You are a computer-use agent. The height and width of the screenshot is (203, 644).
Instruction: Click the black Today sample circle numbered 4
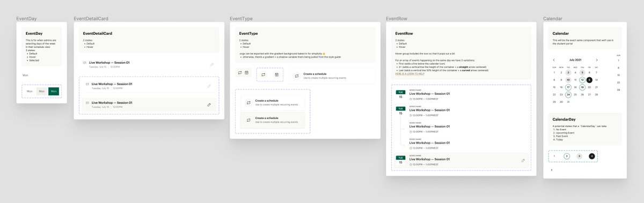pos(591,156)
